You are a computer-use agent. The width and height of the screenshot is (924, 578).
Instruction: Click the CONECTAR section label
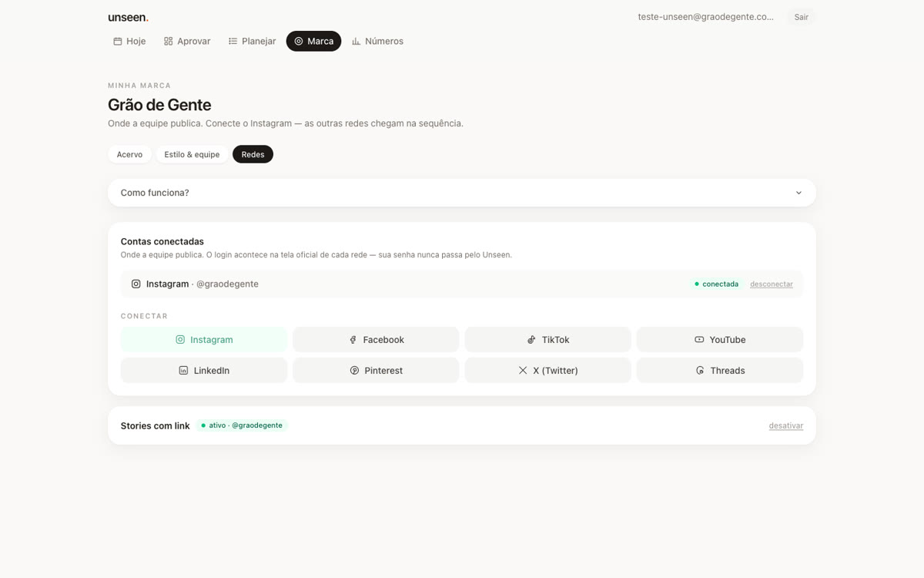(x=144, y=316)
